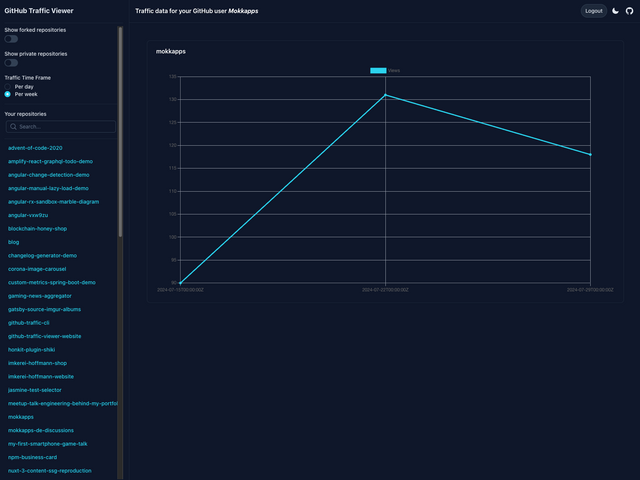
Task: Open the amplify-react-graphql-todo-demo repository
Action: pos(50,161)
